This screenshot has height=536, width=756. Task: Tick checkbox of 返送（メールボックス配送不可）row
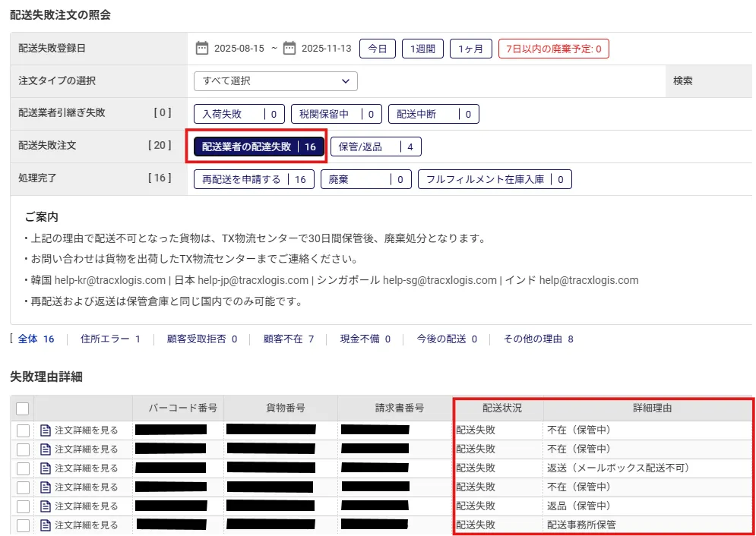(23, 468)
